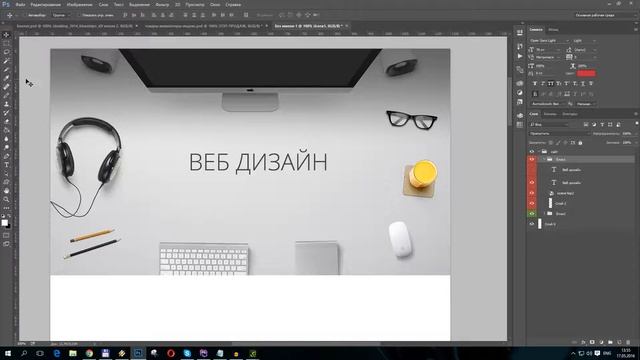The width and height of the screenshot is (640, 360).
Task: Select the Brush tool
Action: tap(6, 95)
